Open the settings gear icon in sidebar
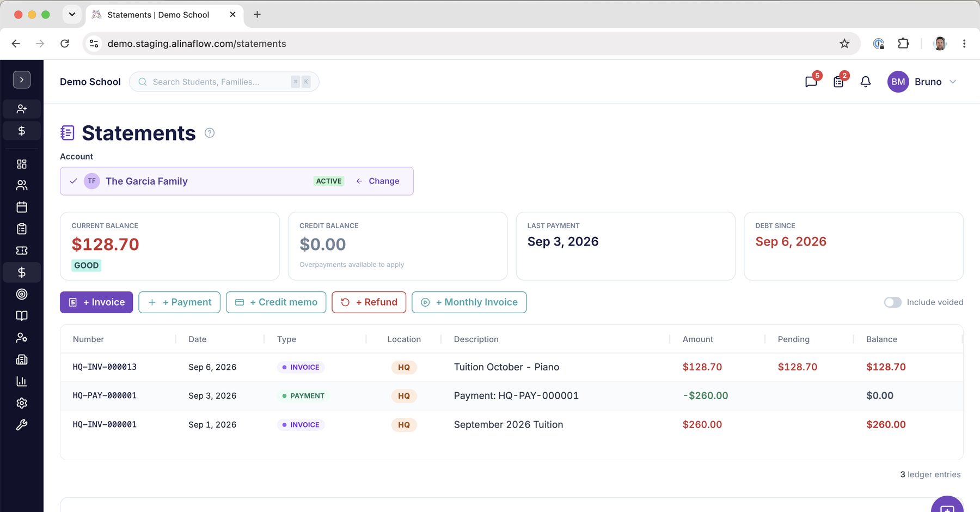 pos(22,403)
